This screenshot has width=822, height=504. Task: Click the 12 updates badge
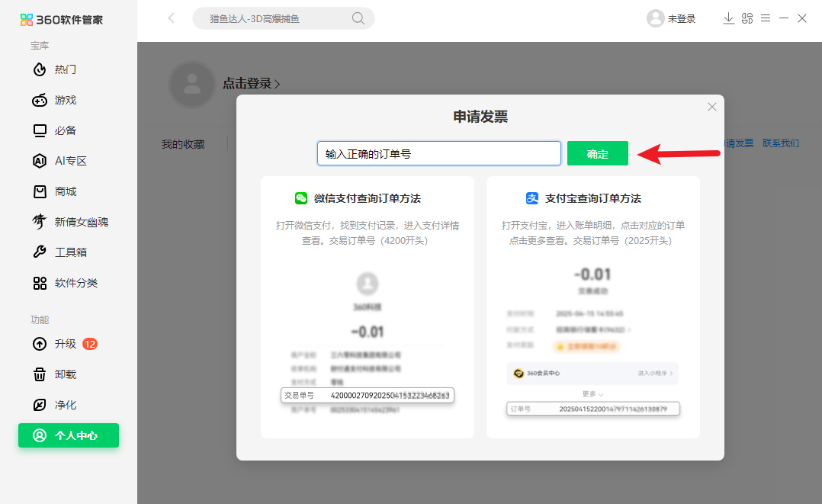pyautogui.click(x=90, y=344)
